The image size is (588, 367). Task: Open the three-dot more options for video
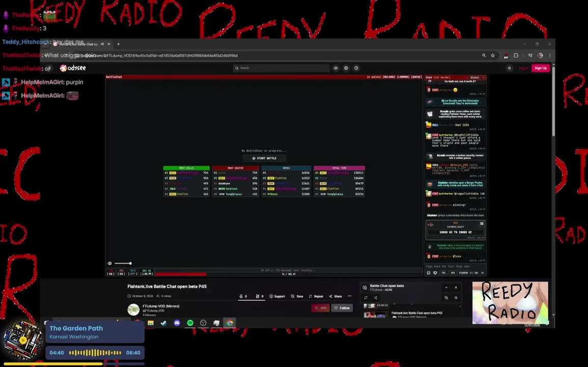(350, 296)
